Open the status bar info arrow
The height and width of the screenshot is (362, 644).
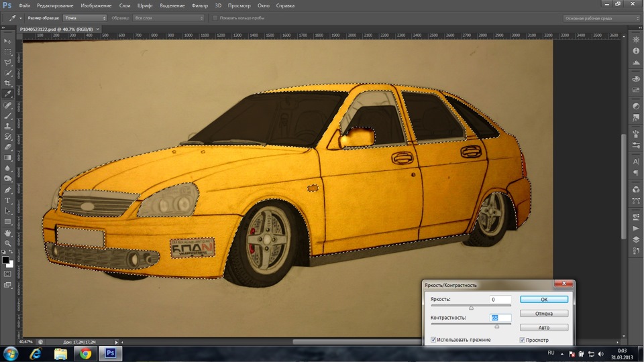click(x=117, y=342)
